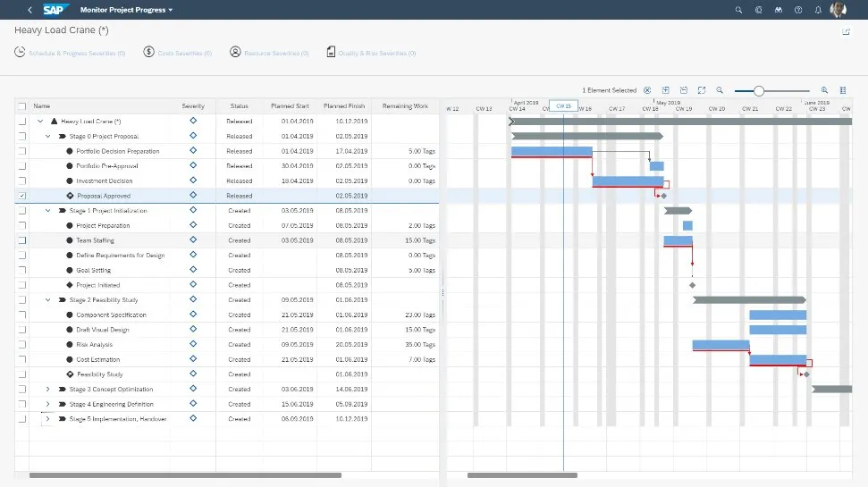The image size is (868, 487).
Task: Go back using the header arrow
Action: point(29,10)
